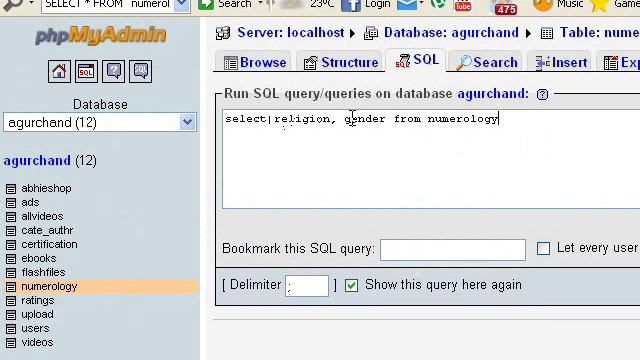Switch to the Structure tab
Screen dimensions: 640x360
(340, 62)
